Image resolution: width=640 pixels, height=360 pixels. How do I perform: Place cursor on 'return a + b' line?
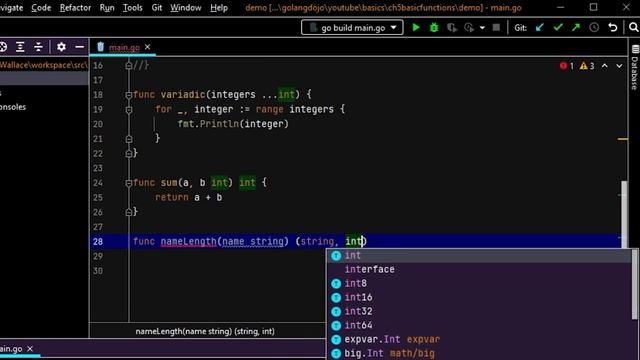(189, 198)
